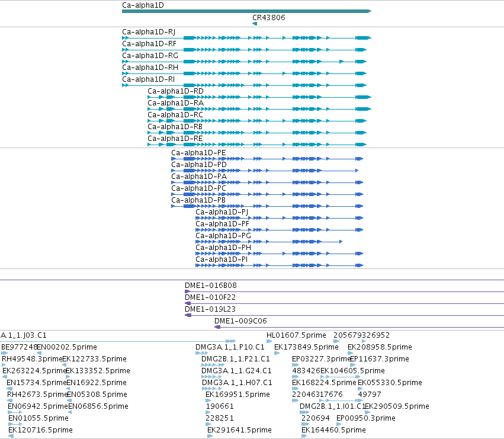Click the CR43806 gene label

[269, 18]
